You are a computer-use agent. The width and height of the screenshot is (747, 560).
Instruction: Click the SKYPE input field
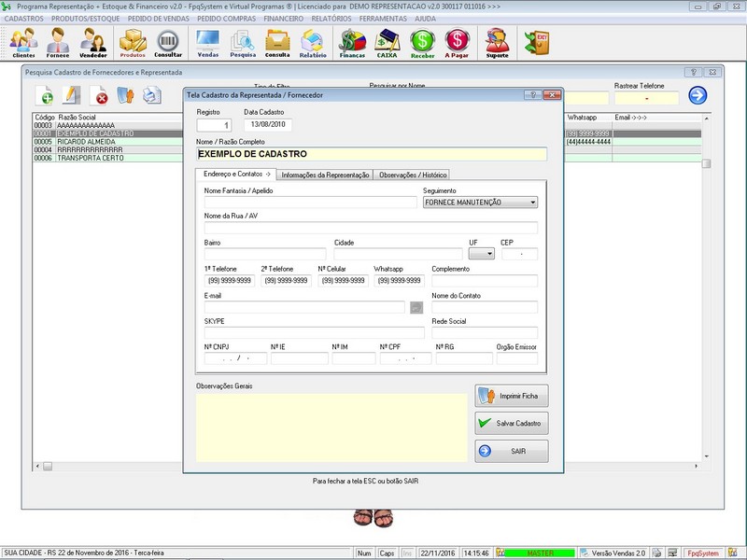(x=315, y=333)
